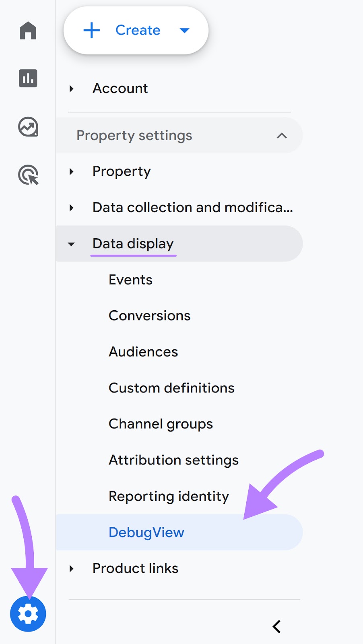Select the Advertising icon (target with cursor)
Viewport: 363px width, 644px height.
(x=28, y=174)
